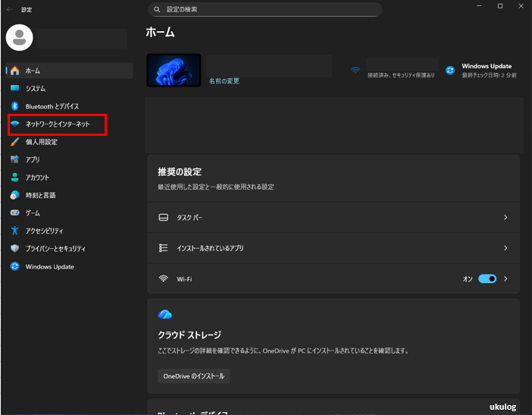
Task: Click the Bluetooth とデバイス icon in sidebar
Action: click(14, 106)
